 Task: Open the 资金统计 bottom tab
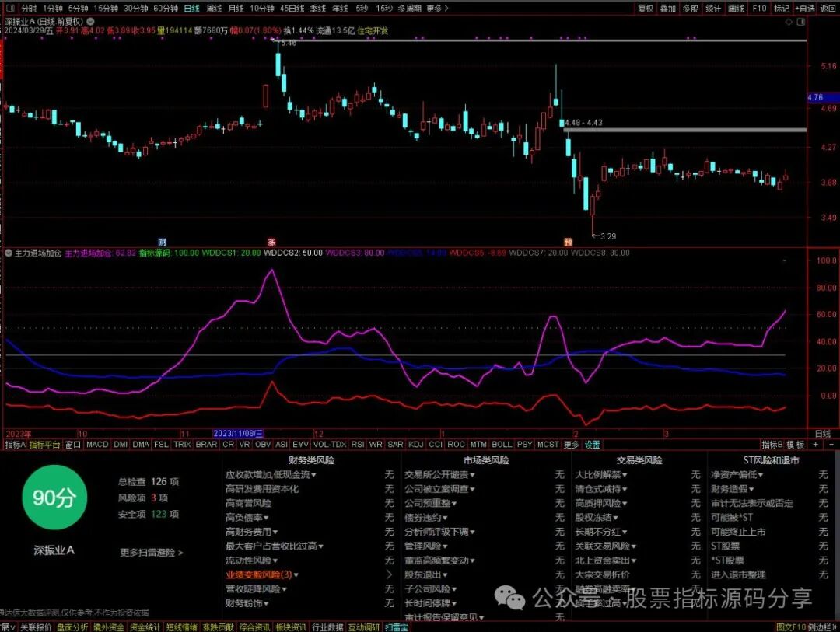coord(145,627)
